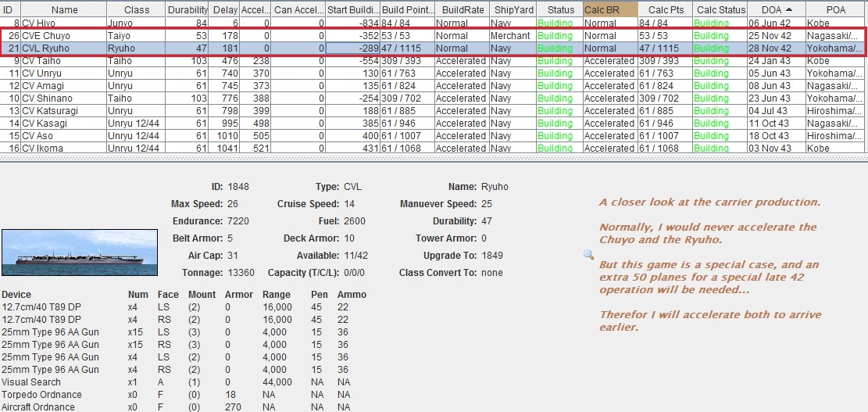
Task: Select the CV Ikoma row
Action: pyautogui.click(x=432, y=149)
